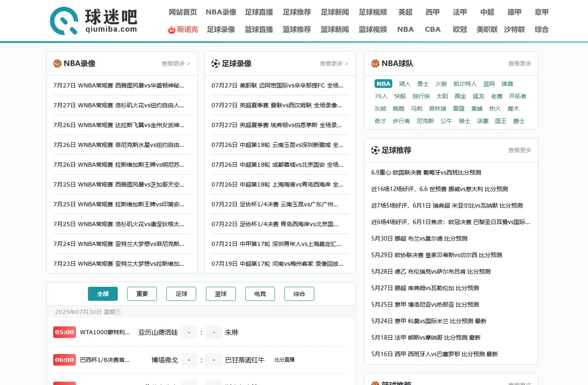
Task: Open 挪威vs意大利 比分预测 article
Action: (440, 189)
